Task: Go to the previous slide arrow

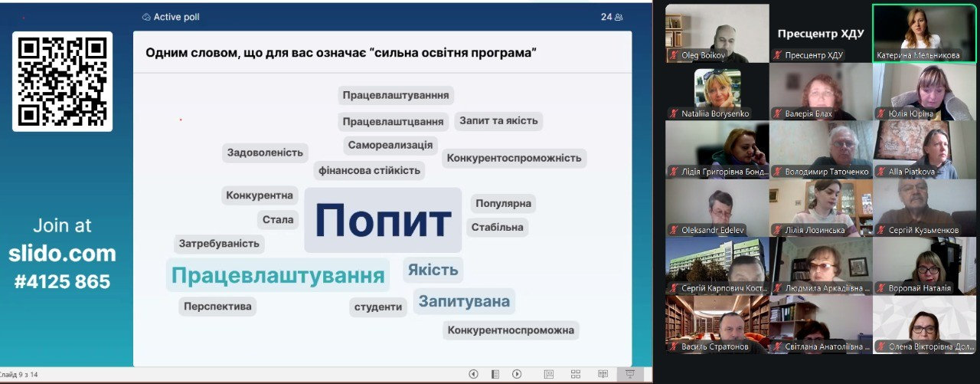Action: tap(473, 374)
